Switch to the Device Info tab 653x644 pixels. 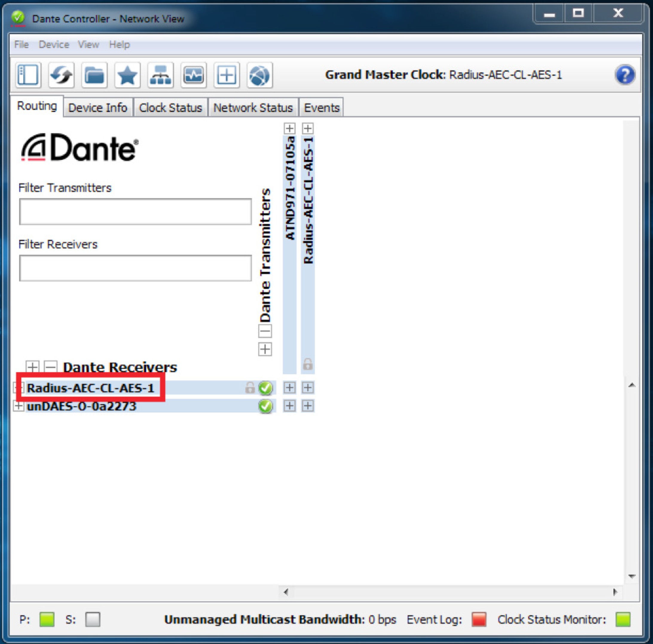tap(98, 107)
